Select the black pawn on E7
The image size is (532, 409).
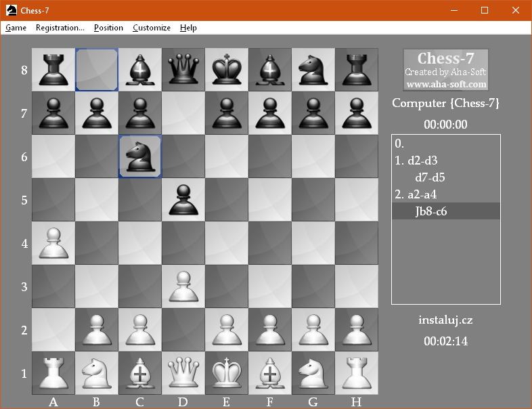(x=227, y=113)
